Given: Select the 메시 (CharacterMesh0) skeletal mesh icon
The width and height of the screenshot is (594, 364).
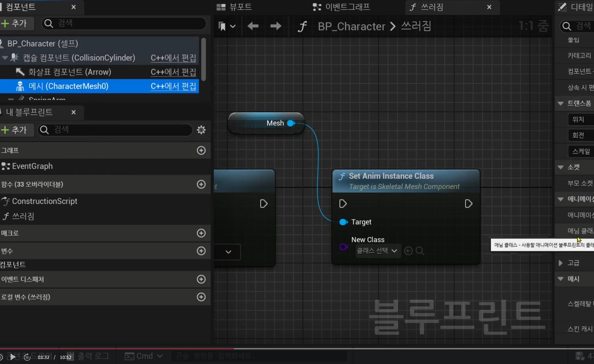Looking at the screenshot, I should 20,86.
